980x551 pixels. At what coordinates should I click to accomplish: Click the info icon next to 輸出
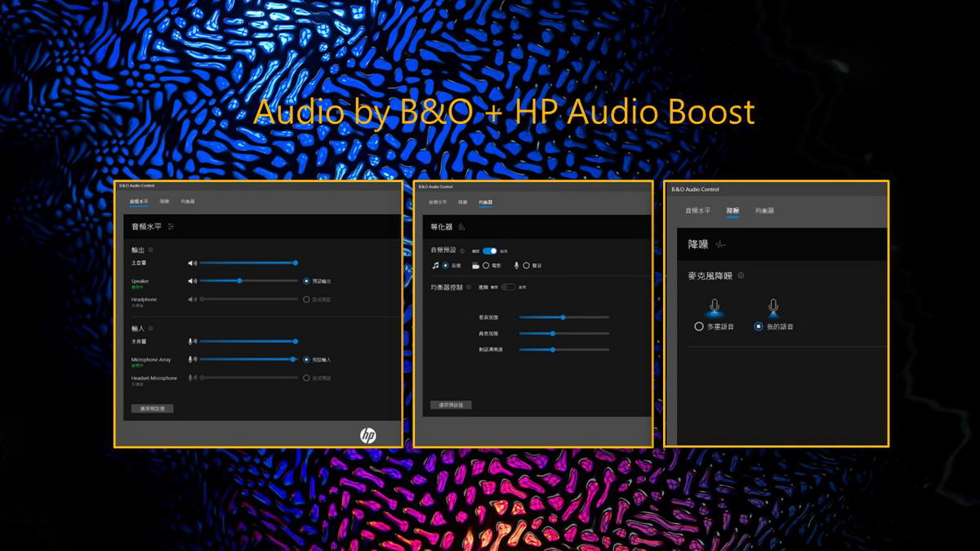pyautogui.click(x=150, y=250)
